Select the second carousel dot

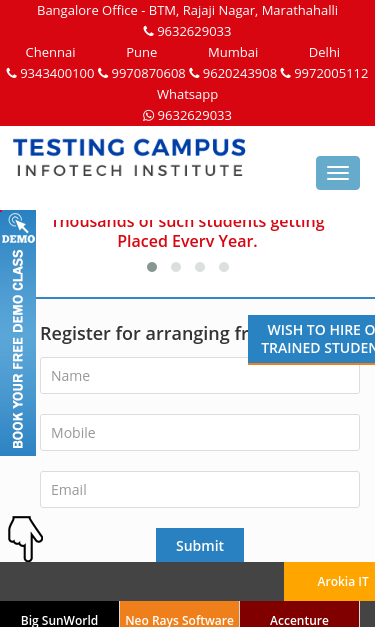[176, 267]
